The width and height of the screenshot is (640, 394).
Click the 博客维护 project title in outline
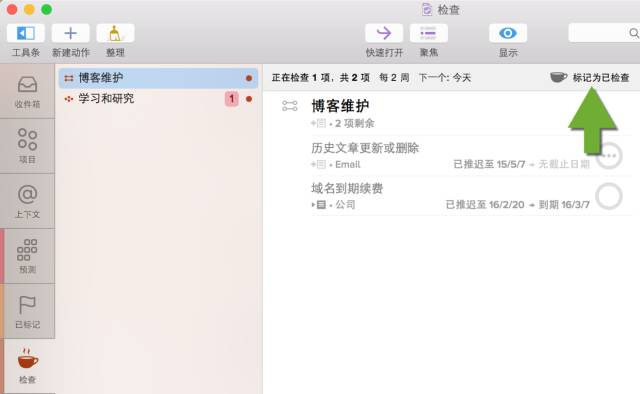(x=340, y=106)
